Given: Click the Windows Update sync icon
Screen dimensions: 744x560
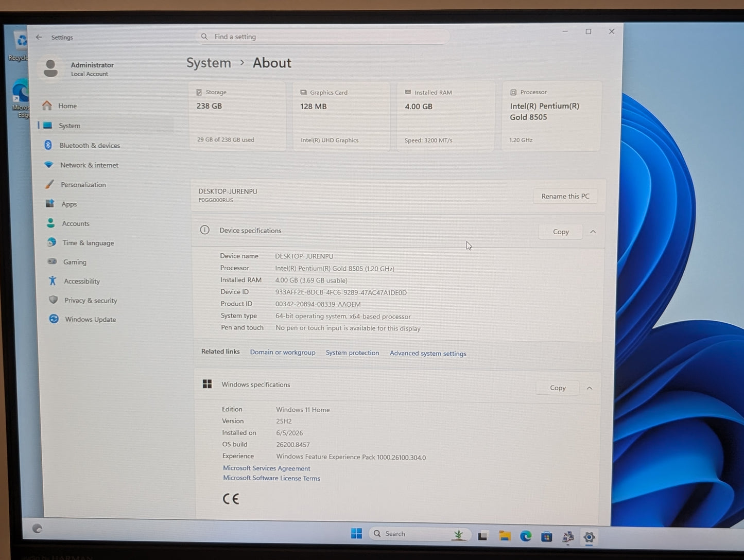Looking at the screenshot, I should point(54,319).
